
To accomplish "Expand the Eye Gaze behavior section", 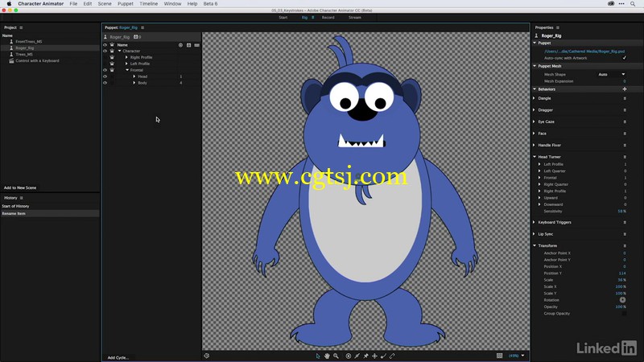I will pos(534,121).
